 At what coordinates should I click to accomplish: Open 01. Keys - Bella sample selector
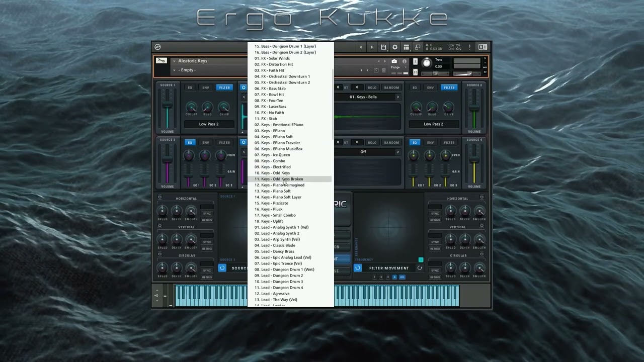(363, 97)
